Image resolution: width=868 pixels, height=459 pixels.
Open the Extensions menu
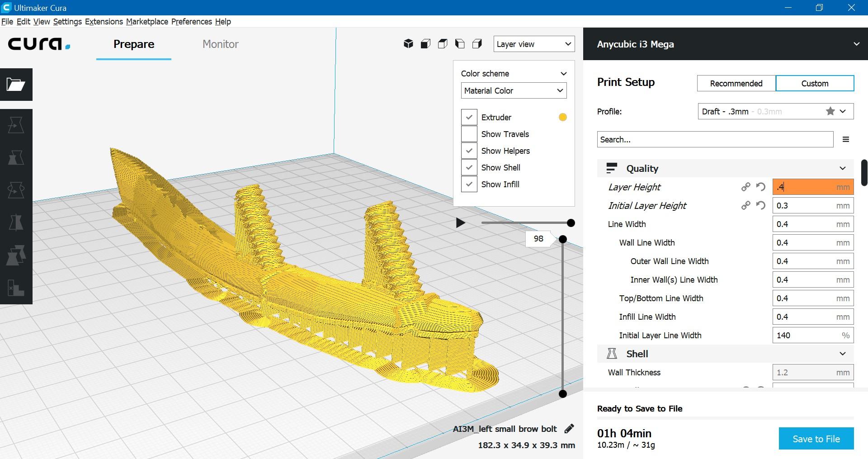coord(104,22)
